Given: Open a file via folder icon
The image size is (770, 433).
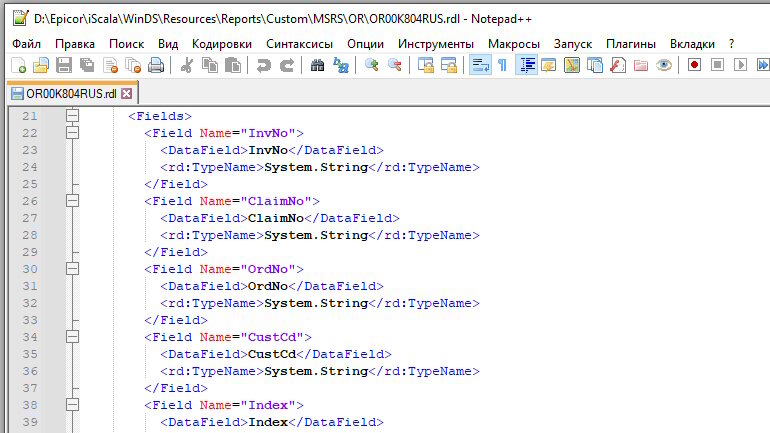Looking at the screenshot, I should (41, 65).
